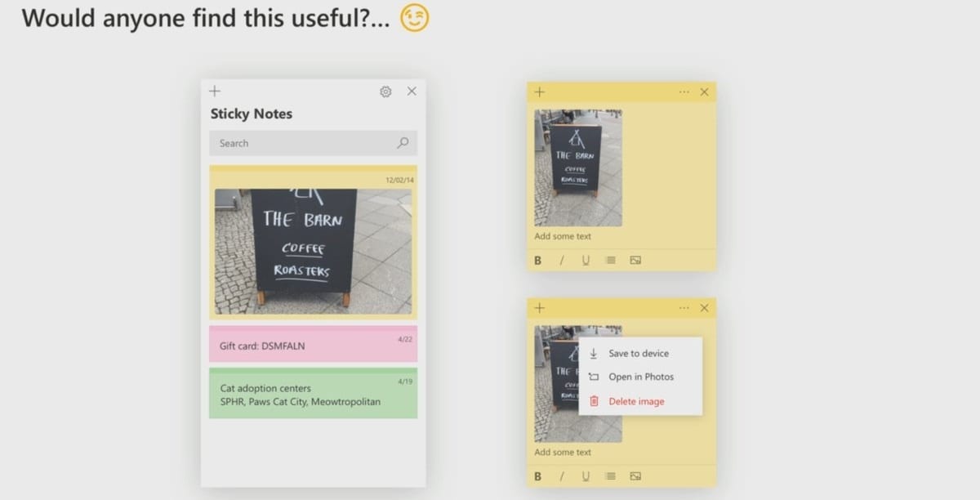Click the plus icon on the bottom yellow note
This screenshot has height=500, width=980.
(x=539, y=307)
